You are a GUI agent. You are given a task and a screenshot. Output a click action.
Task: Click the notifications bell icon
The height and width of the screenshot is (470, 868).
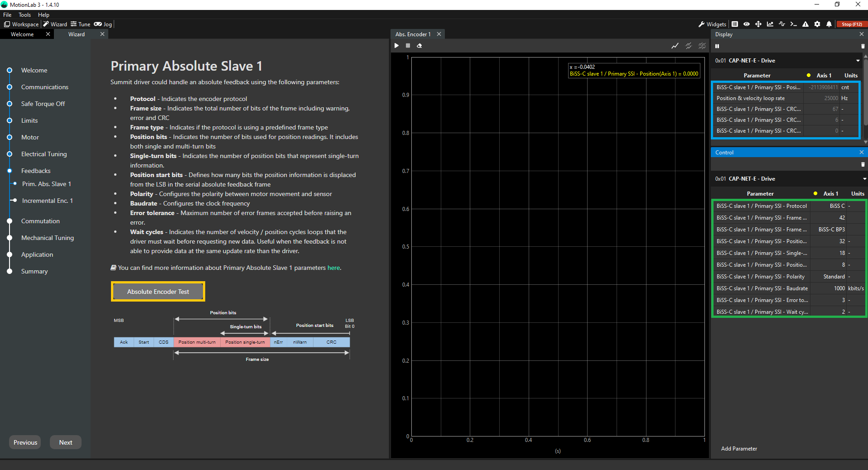pyautogui.click(x=829, y=24)
